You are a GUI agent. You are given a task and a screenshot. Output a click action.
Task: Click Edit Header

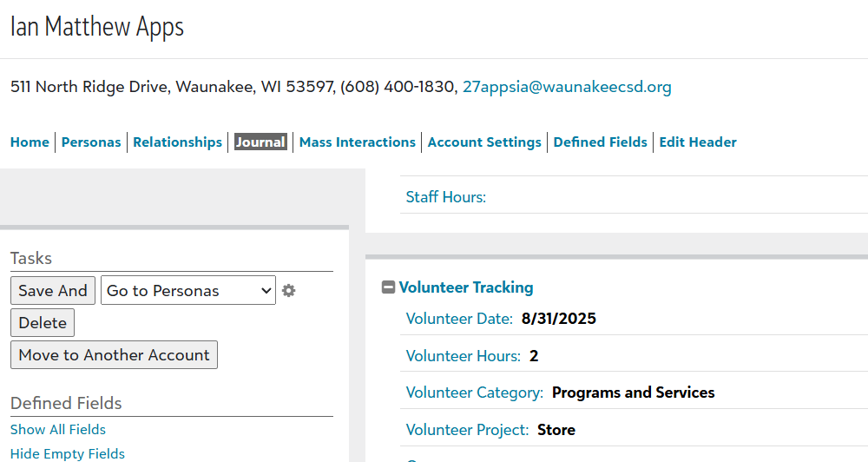[698, 142]
